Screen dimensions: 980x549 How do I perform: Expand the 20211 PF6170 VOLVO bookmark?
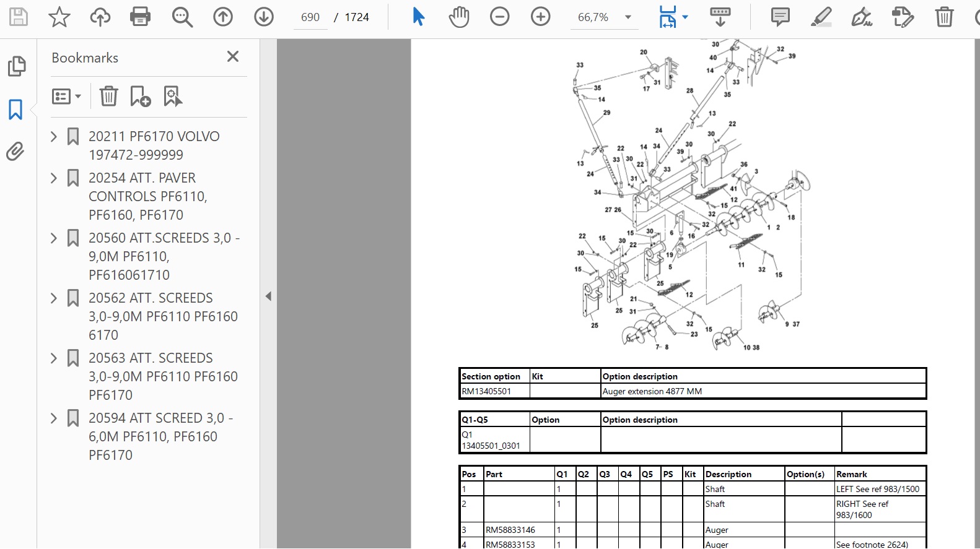54,136
